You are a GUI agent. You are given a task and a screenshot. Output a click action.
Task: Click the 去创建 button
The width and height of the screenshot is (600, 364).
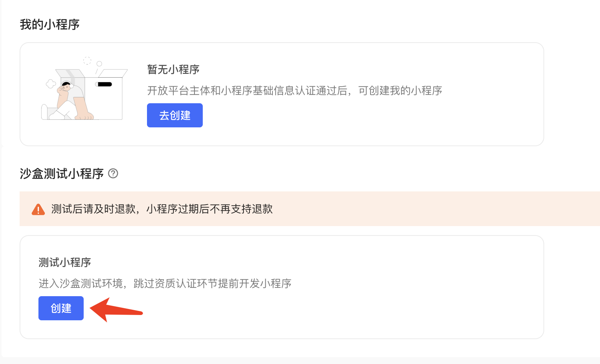click(175, 115)
